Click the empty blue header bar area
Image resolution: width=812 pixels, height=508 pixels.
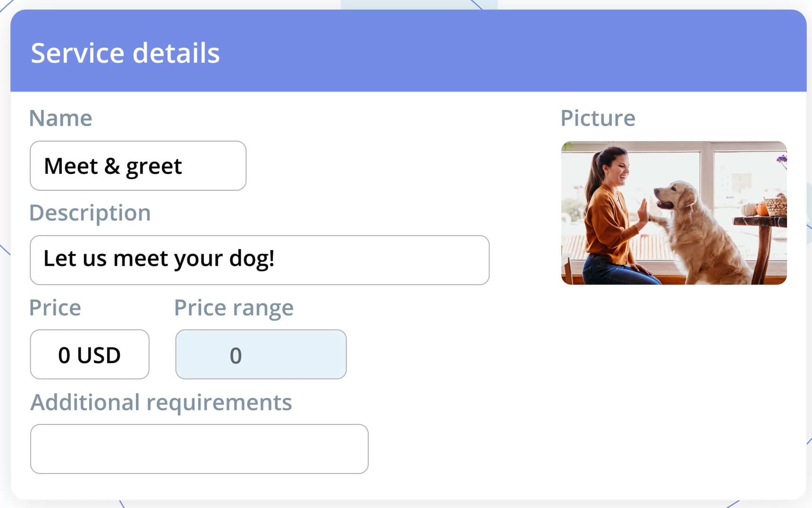[519, 51]
